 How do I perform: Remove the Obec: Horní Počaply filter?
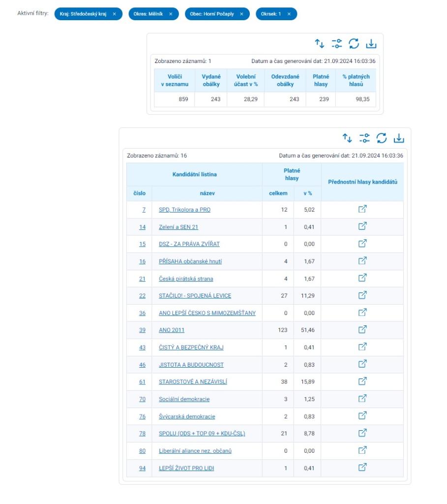pyautogui.click(x=241, y=14)
